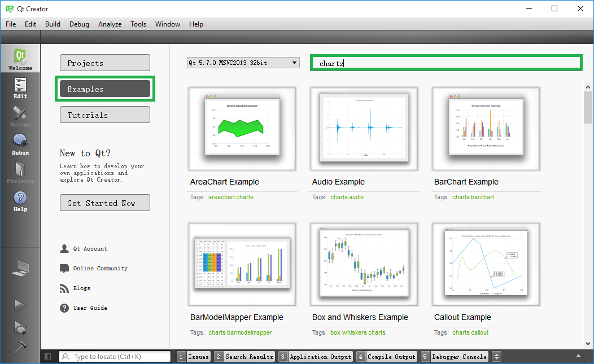The height and width of the screenshot is (364, 594).
Task: Open the Issues output pane
Action: coord(194,357)
